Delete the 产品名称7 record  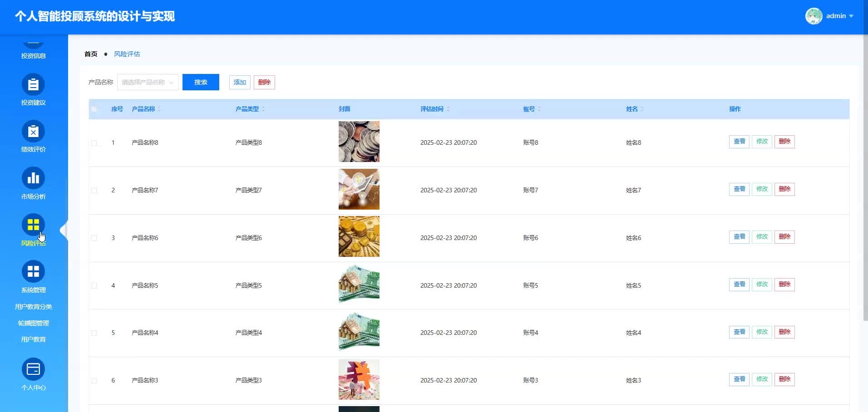coord(784,189)
